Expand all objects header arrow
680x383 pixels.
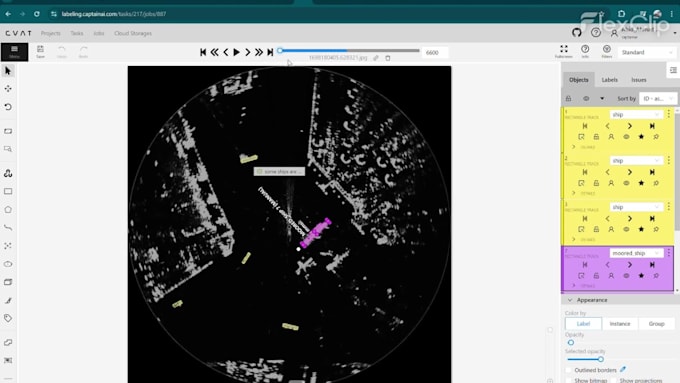pos(602,98)
